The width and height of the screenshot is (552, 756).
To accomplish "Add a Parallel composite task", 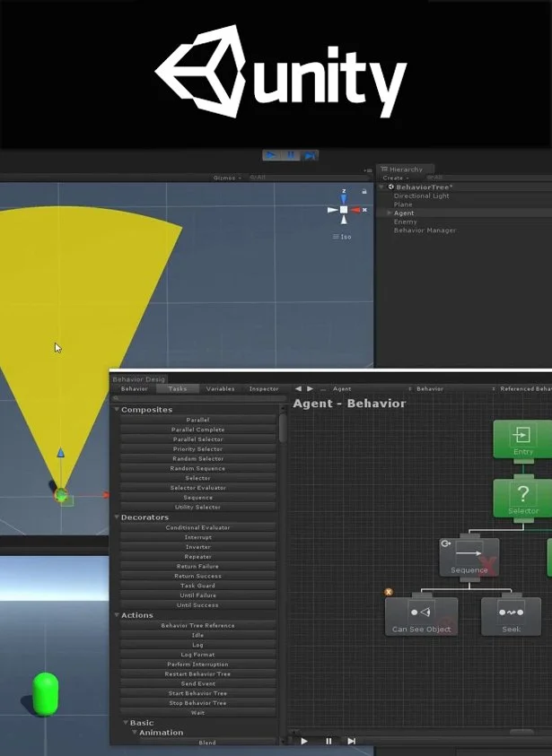I will 197,420.
